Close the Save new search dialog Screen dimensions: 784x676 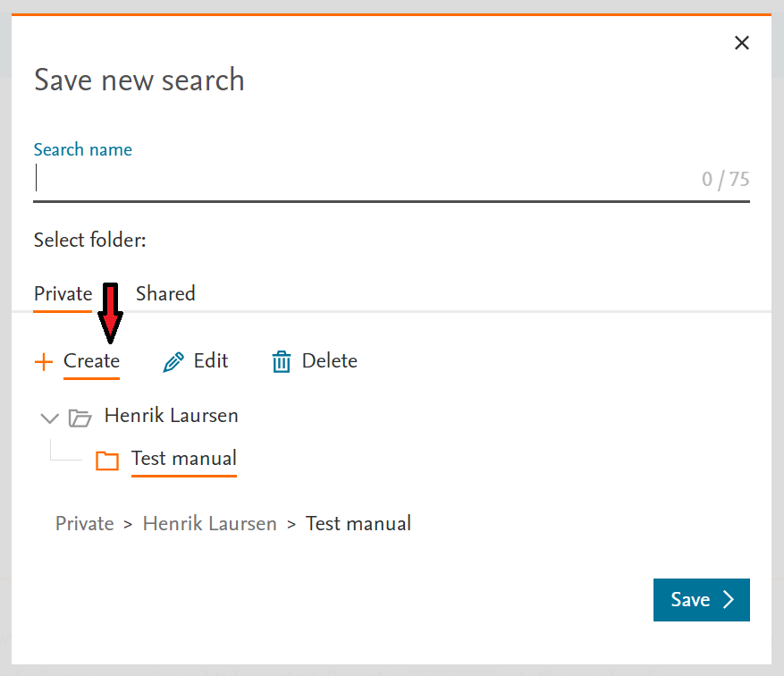coord(741,43)
